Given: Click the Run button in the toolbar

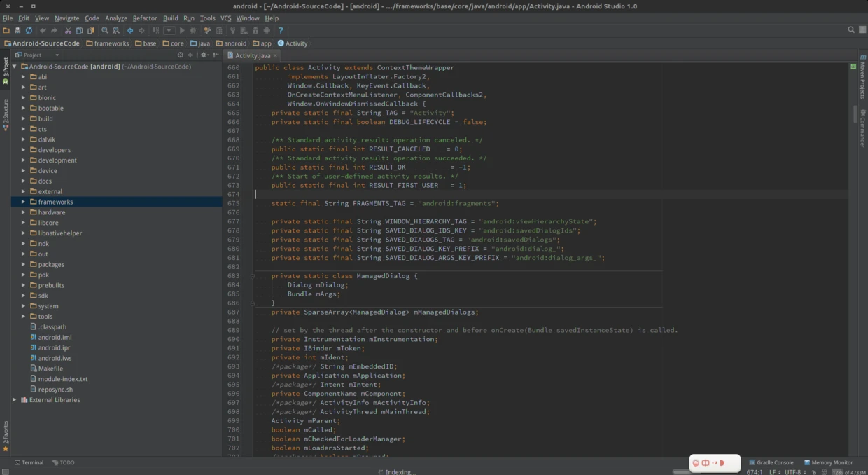Looking at the screenshot, I should point(182,30).
